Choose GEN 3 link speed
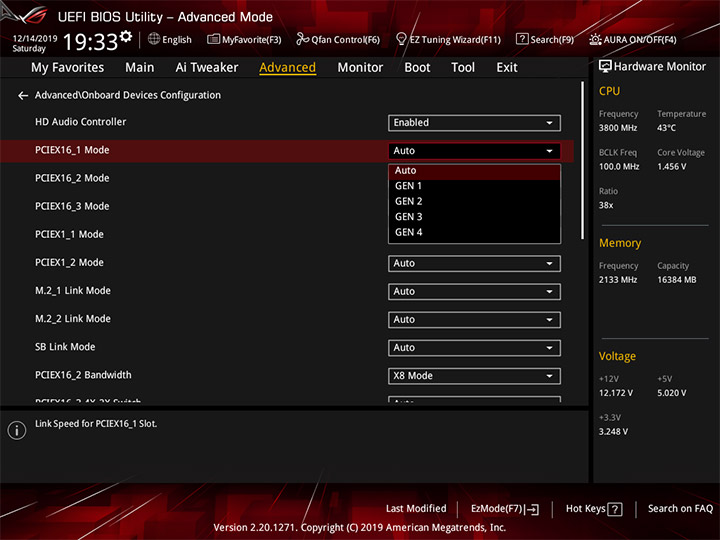The height and width of the screenshot is (540, 720). (474, 217)
